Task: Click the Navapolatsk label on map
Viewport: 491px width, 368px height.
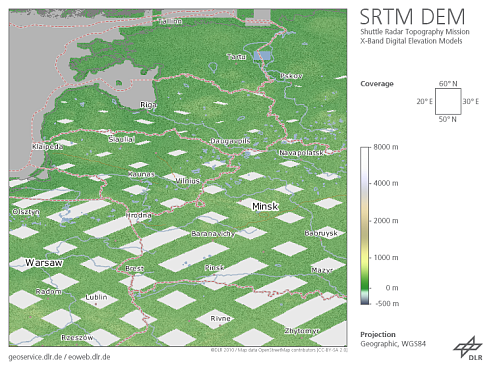Action: (301, 153)
